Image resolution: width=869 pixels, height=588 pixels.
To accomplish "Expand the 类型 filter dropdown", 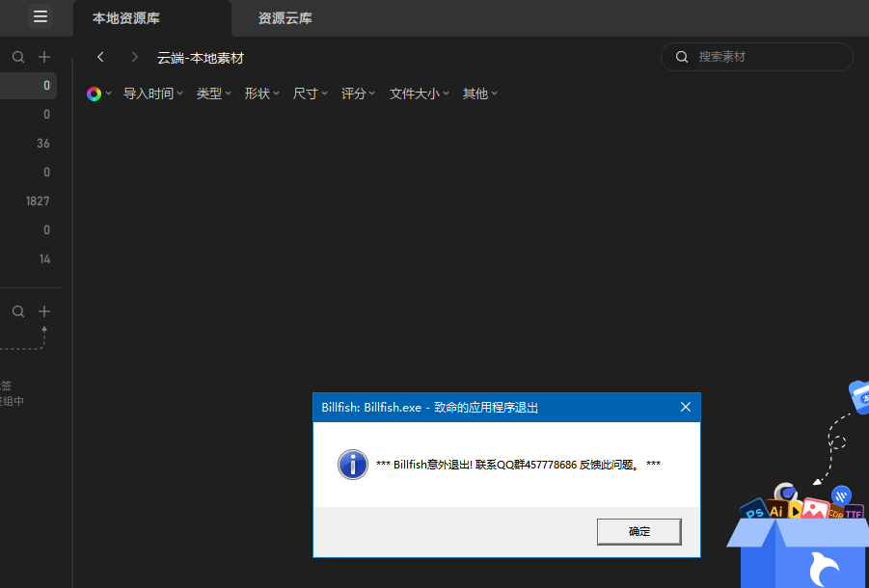I will tap(214, 94).
